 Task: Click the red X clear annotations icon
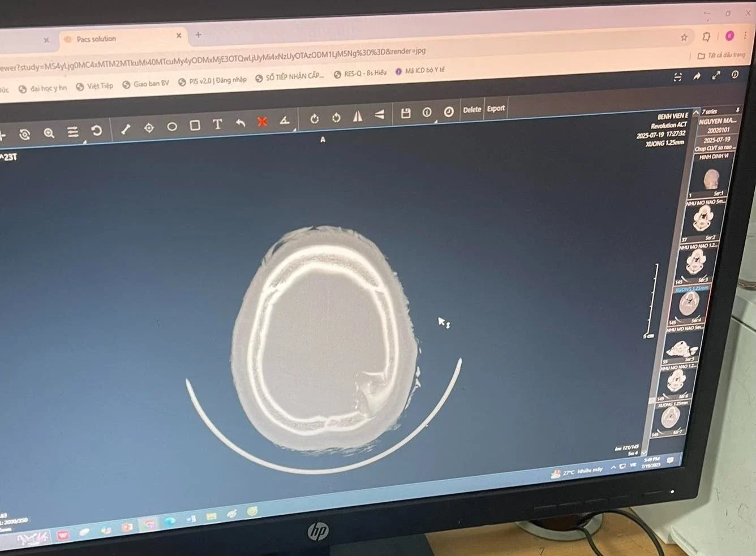(x=262, y=122)
